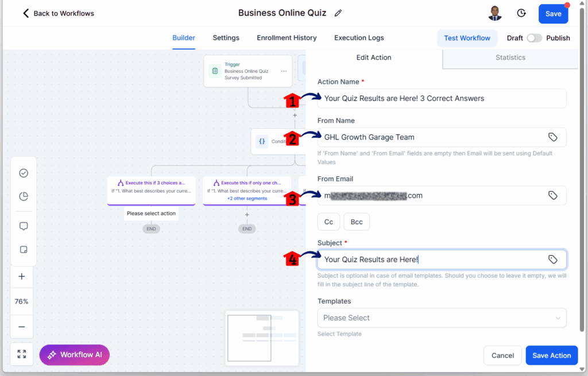The width and height of the screenshot is (588, 376).
Task: Zoom out with the minus icon
Action: pyautogui.click(x=22, y=327)
